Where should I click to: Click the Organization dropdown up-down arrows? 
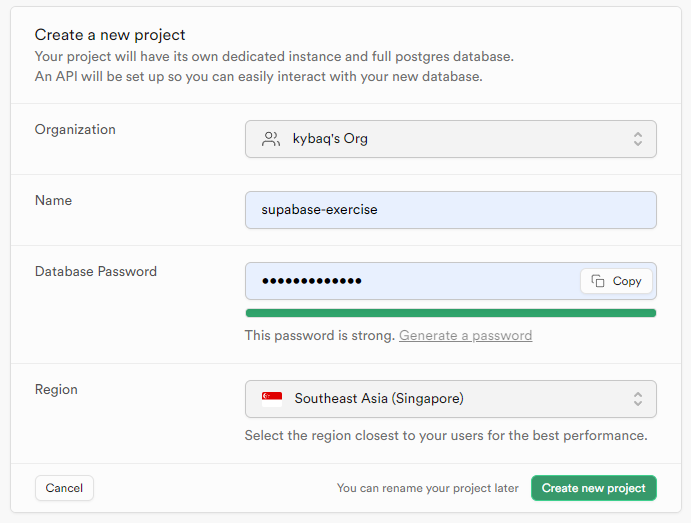[x=638, y=139]
